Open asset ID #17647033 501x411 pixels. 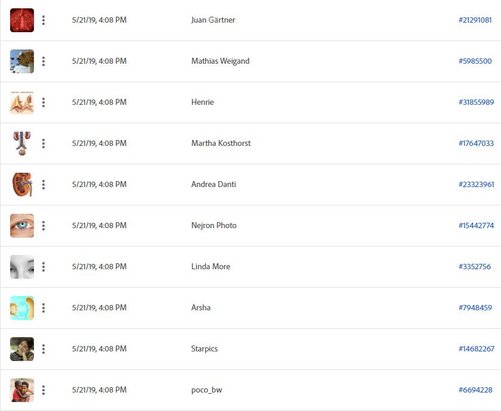click(x=476, y=143)
